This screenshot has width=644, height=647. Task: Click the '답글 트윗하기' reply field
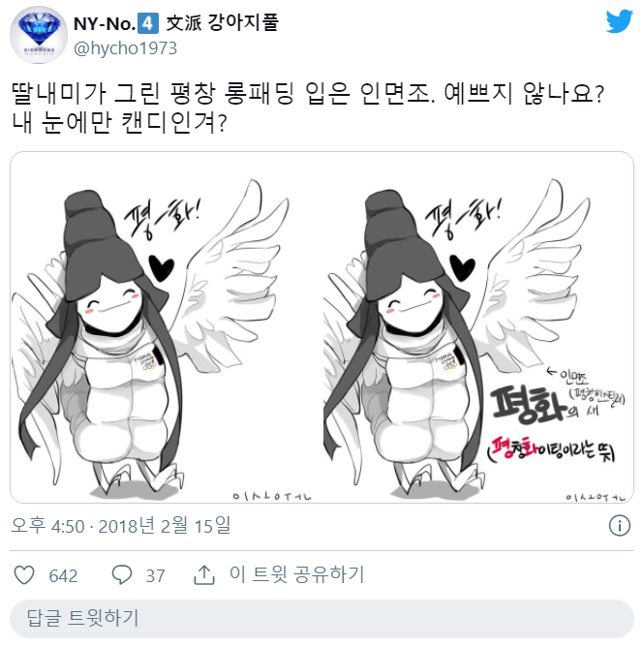click(x=322, y=619)
